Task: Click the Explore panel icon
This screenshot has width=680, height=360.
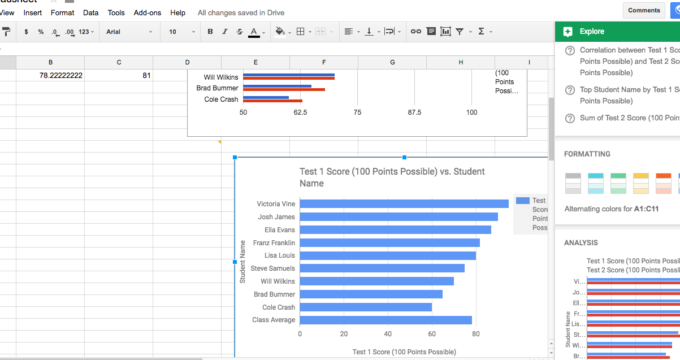Action: point(568,32)
